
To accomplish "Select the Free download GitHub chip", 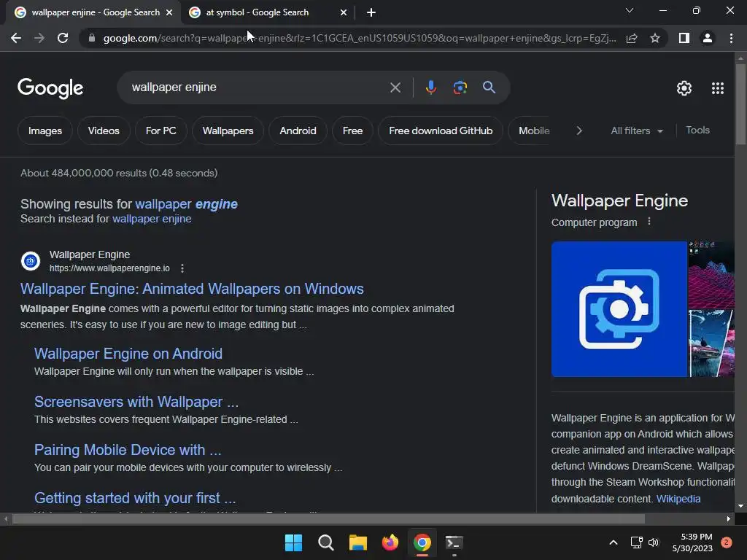I will click(441, 131).
